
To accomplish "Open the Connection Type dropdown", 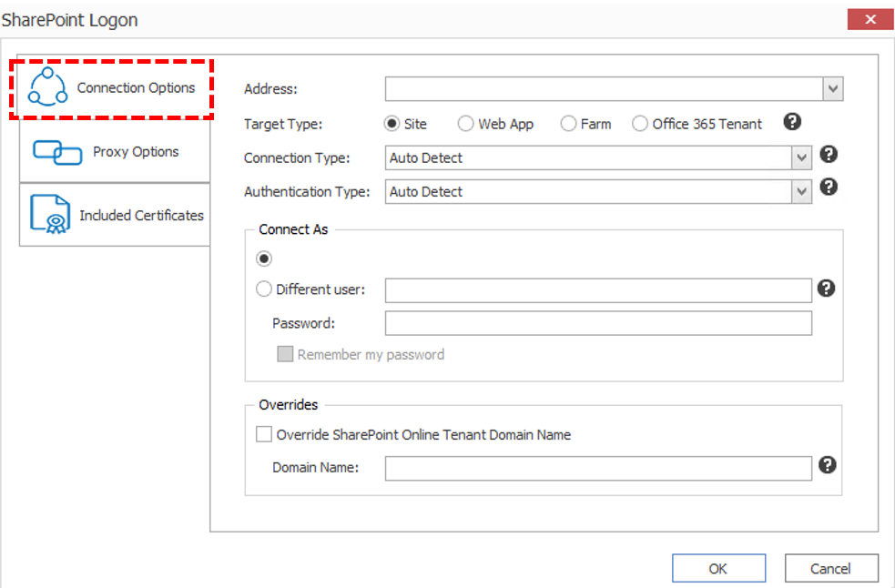I will point(801,158).
